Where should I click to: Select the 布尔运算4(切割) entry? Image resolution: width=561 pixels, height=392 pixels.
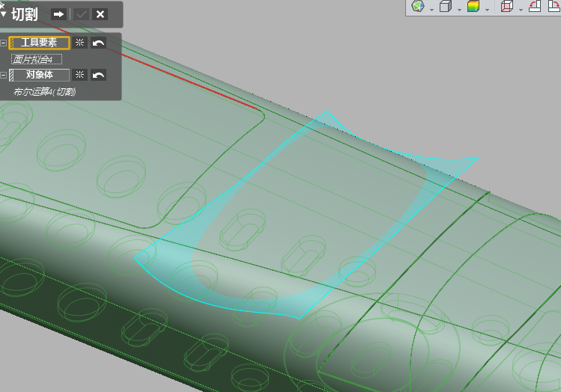point(44,92)
